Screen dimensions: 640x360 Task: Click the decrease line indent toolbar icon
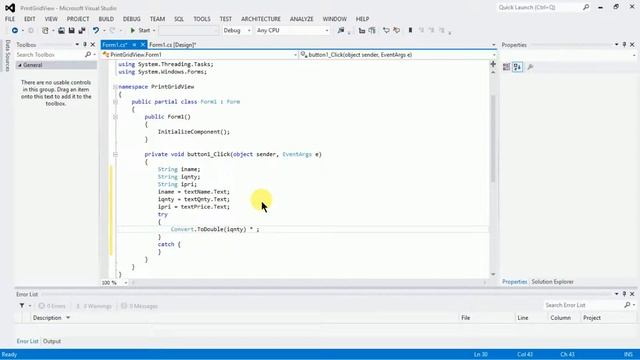click(x=362, y=31)
